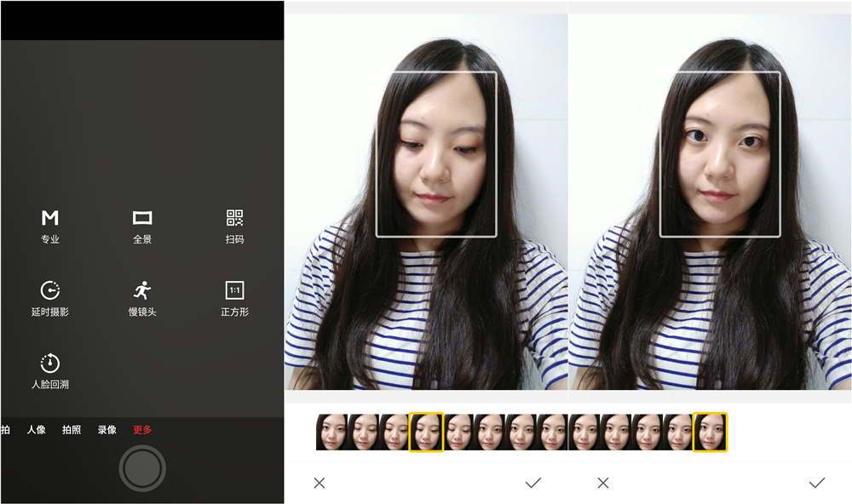Choose the 延时摄影 time-lapse mode

[x=50, y=299]
